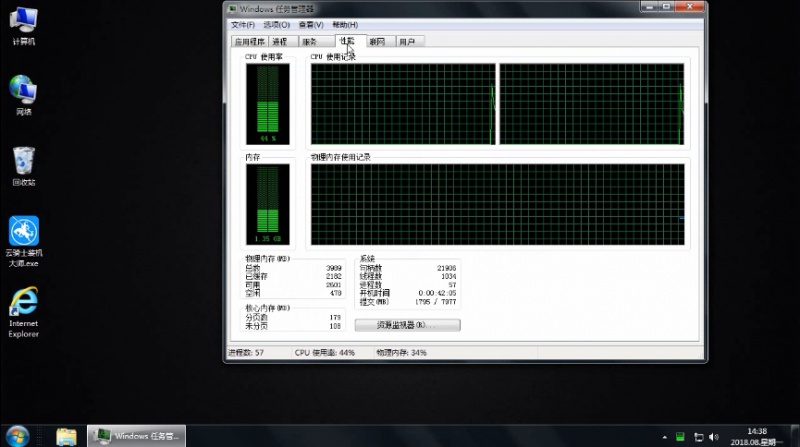
Task: Click the 句柄数 value 21906
Action: pyautogui.click(x=446, y=268)
